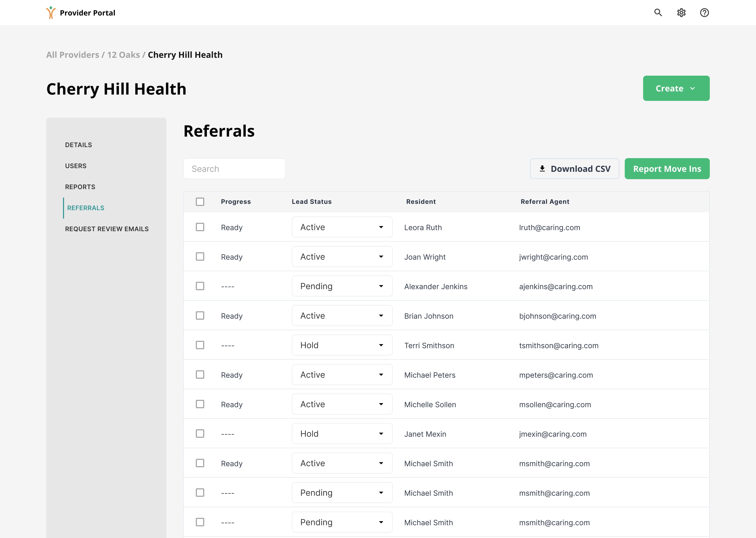
Task: Click into the referrals Search field
Action: pos(234,169)
